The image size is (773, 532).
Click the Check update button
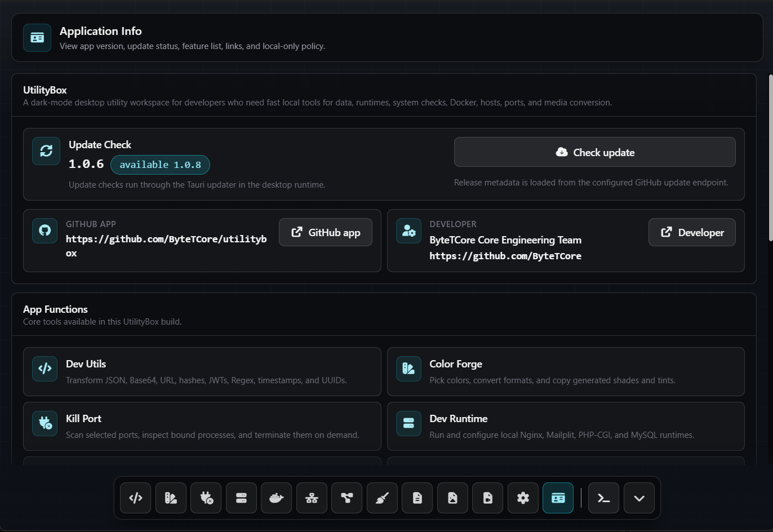point(595,152)
